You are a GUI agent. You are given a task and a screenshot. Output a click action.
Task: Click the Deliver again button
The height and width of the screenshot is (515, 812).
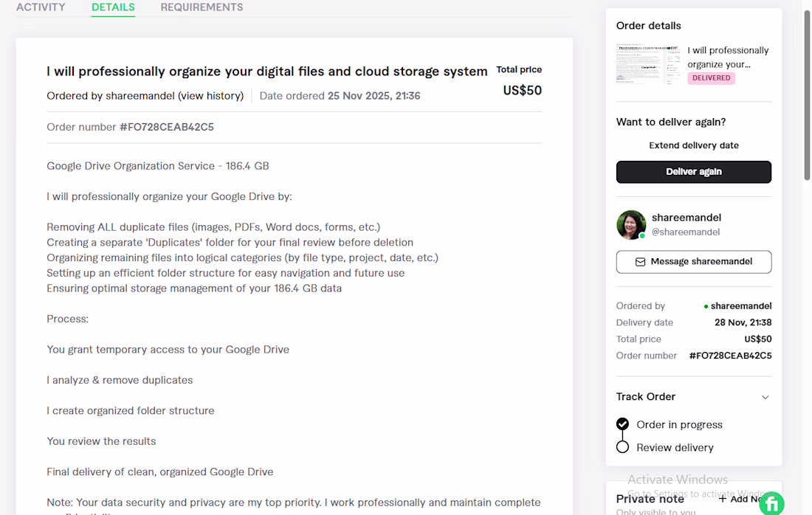pyautogui.click(x=693, y=172)
